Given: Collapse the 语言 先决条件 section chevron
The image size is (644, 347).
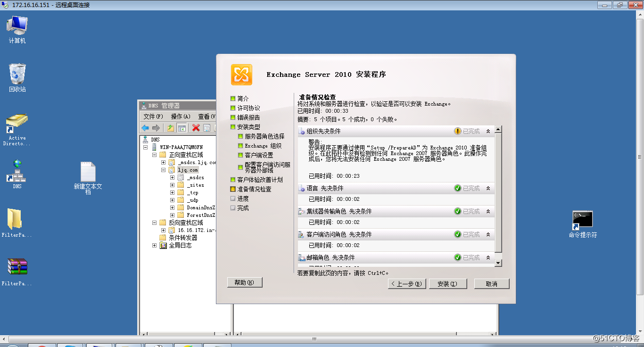Looking at the screenshot, I should 488,189.
